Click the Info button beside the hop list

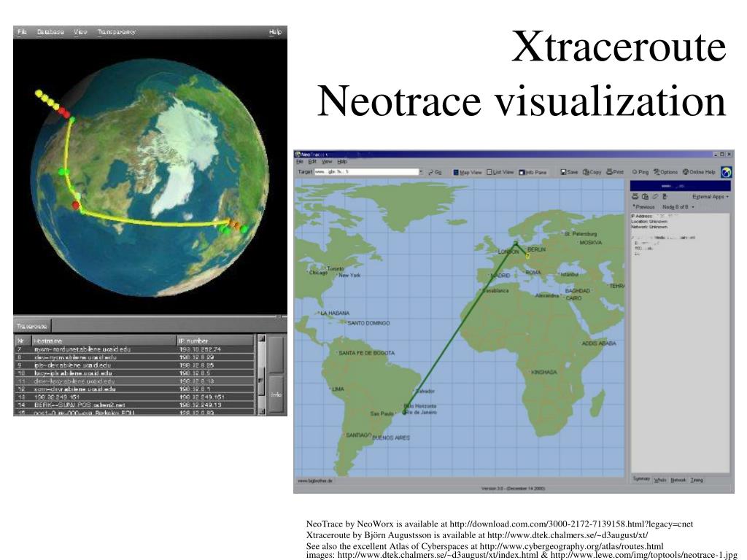tap(276, 394)
